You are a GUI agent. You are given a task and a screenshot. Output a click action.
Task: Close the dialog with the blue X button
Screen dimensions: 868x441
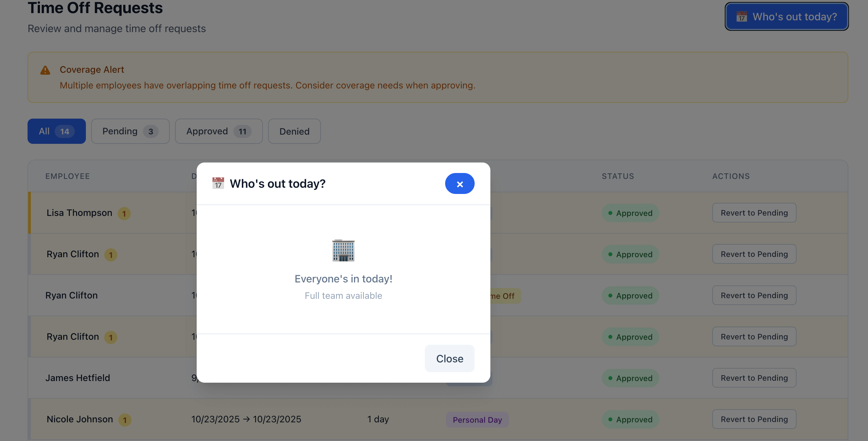[460, 183]
